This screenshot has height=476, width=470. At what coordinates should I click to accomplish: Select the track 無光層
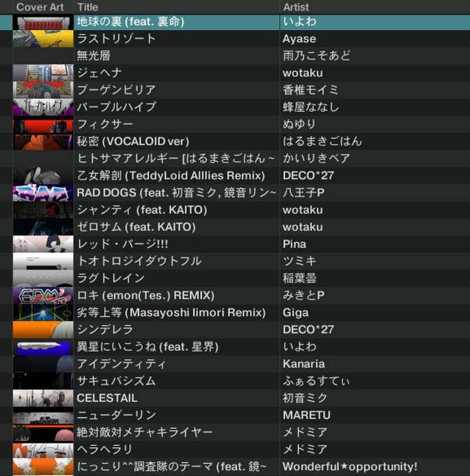tap(94, 55)
